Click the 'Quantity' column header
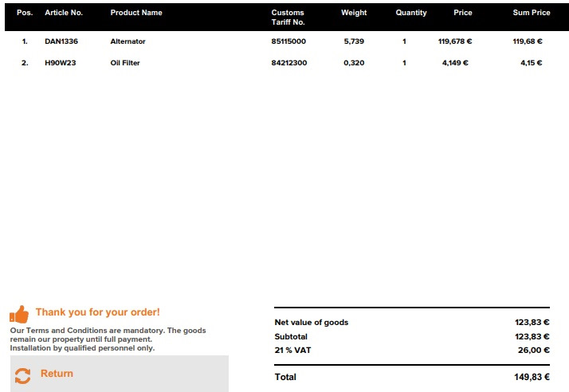 411,13
